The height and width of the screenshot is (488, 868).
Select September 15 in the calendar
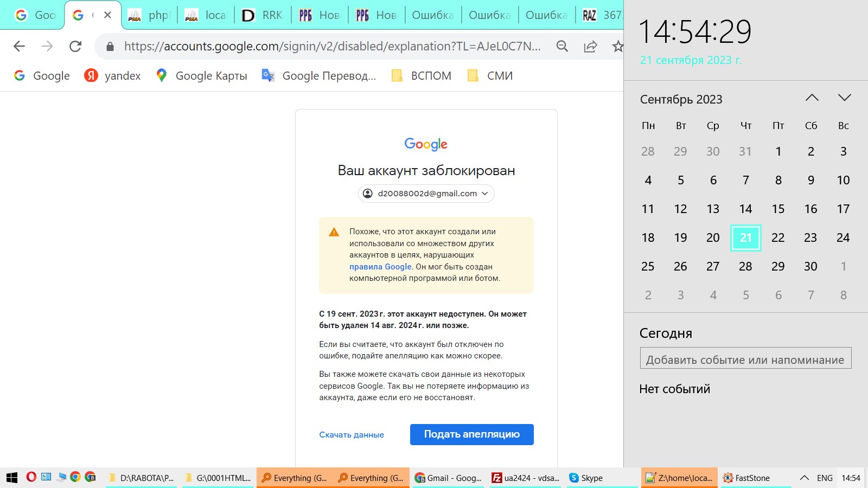click(778, 209)
